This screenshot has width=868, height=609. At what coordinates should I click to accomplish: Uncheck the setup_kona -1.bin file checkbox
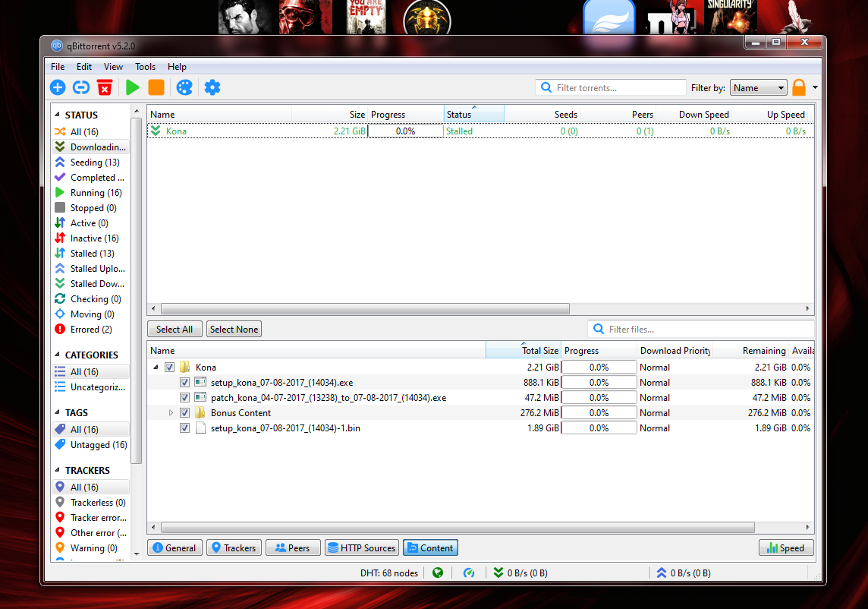tap(184, 428)
